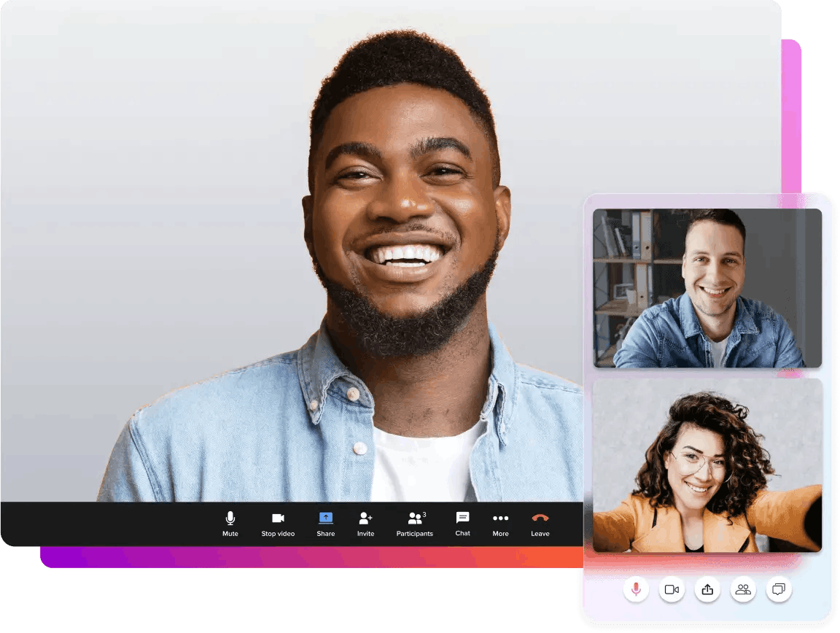Open the Chat panel
Image resolution: width=840 pixels, height=633 pixels.
463,524
